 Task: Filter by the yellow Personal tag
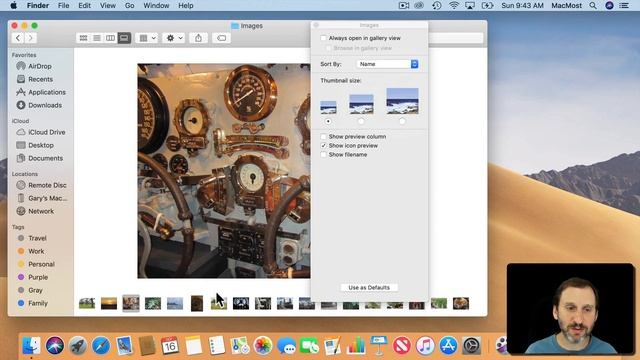coord(41,264)
